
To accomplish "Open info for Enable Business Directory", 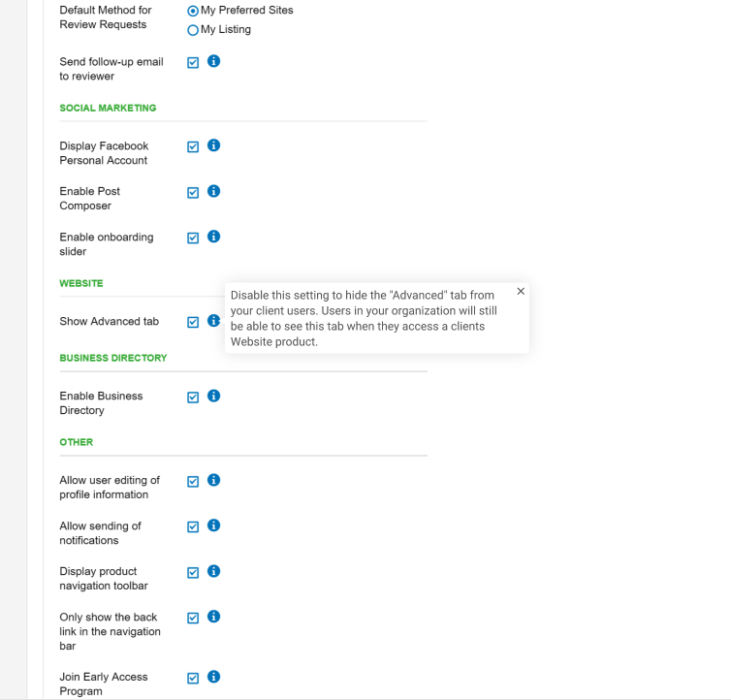I will click(x=213, y=396).
